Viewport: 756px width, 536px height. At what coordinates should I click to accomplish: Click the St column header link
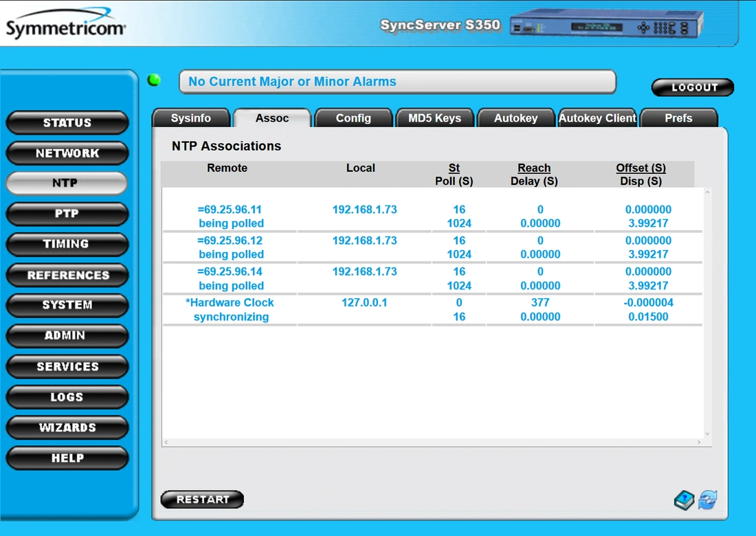[x=454, y=168]
